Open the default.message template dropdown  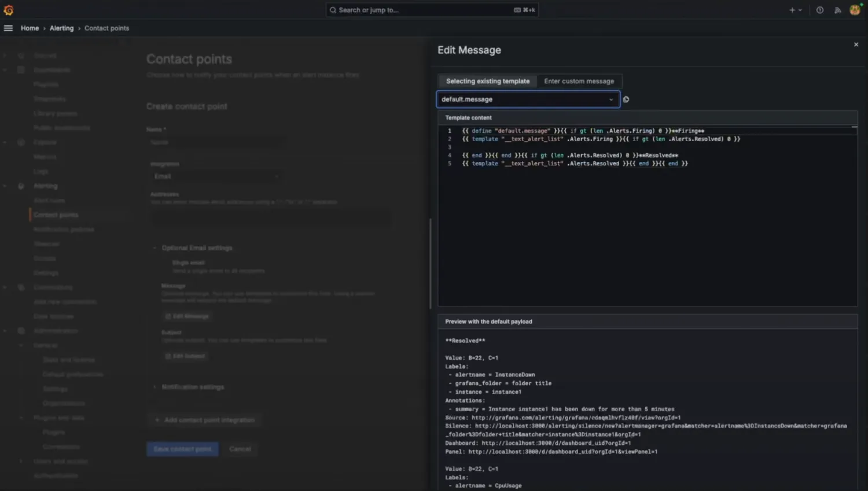click(x=527, y=99)
